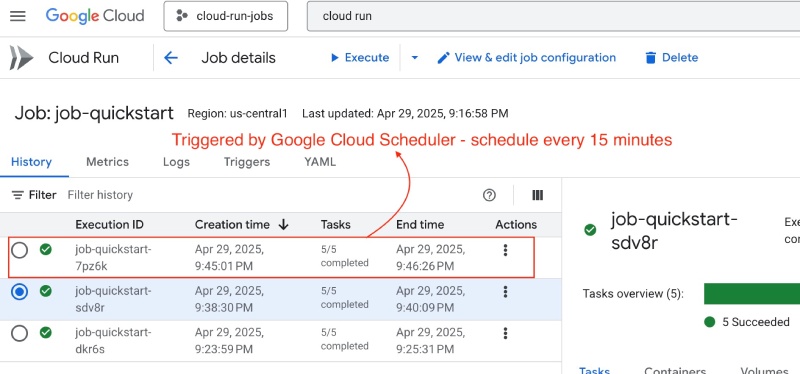Select radio button for job-quickstart-sdv8r

coord(19,292)
